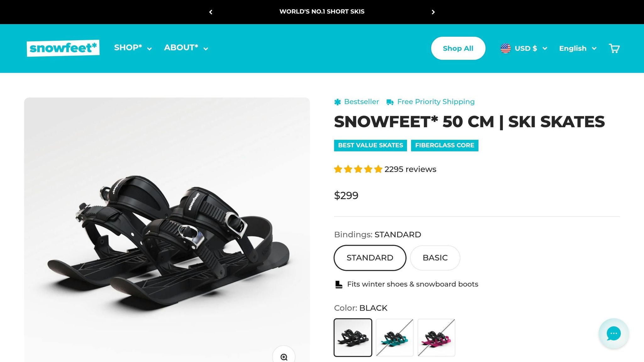Select the STANDARD bindings option
Viewport: 644px width, 362px height.
(370, 258)
